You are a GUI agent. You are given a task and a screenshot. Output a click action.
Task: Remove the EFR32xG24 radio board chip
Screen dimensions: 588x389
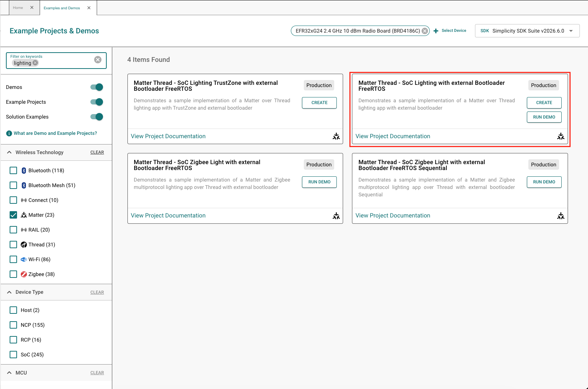coord(425,31)
